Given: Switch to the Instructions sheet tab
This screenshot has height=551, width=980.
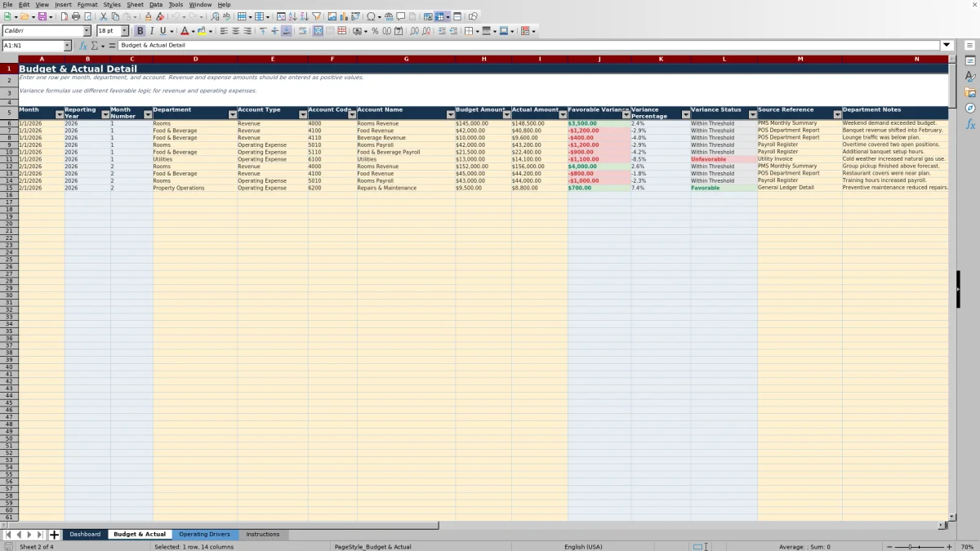Looking at the screenshot, I should 263,535.
